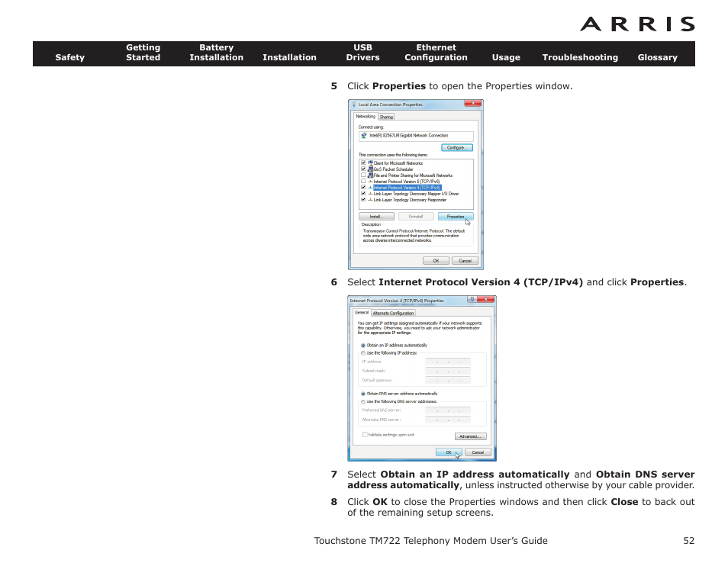Click the ARRIS logo
The width and height of the screenshot is (728, 563).
click(637, 24)
